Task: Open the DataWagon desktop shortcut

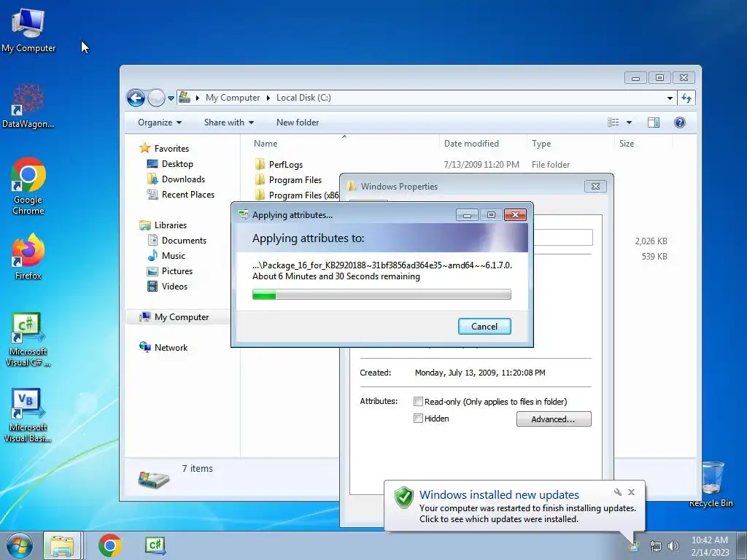Action: pos(28,106)
